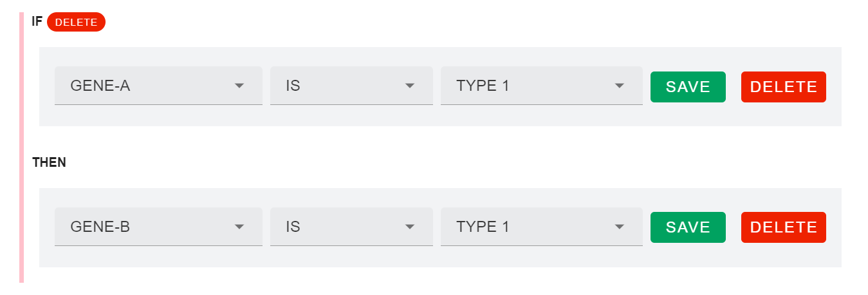
Task: Delete the GENE-A condition row
Action: click(x=783, y=87)
